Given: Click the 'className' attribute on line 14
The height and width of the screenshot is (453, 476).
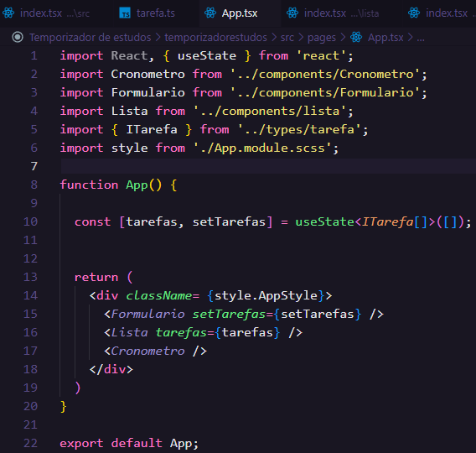Looking at the screenshot, I should pos(158,296).
